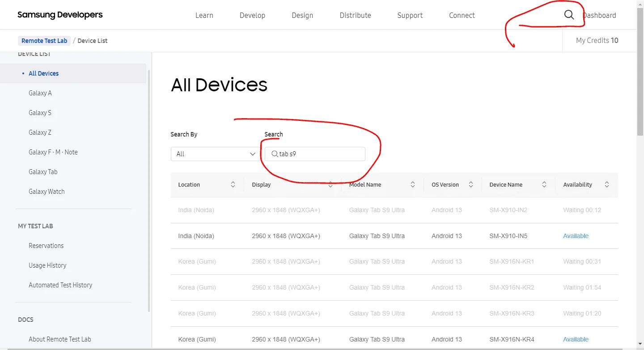The width and height of the screenshot is (644, 350).
Task: Click 'Waiting 01:54' availability cell
Action: coord(582,287)
